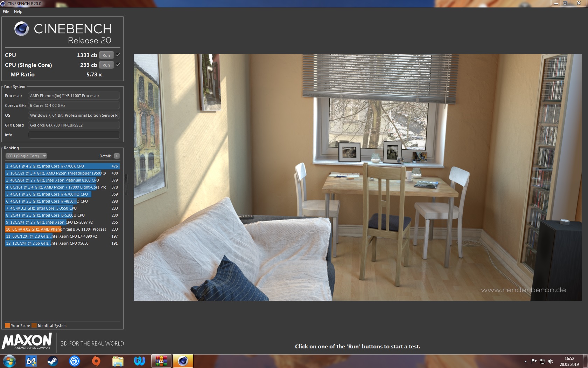Viewport: 588px width, 368px height.
Task: Click the Info text field
Action: click(74, 135)
